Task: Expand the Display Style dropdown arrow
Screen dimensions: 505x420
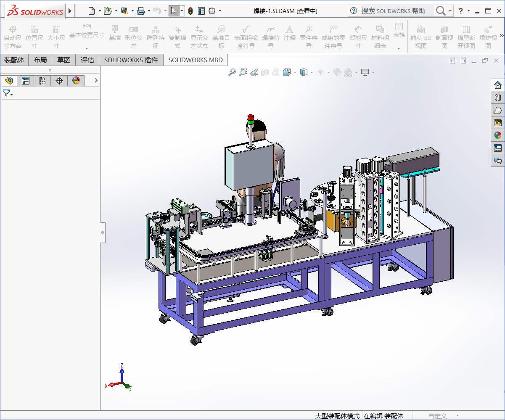Action: coord(312,73)
